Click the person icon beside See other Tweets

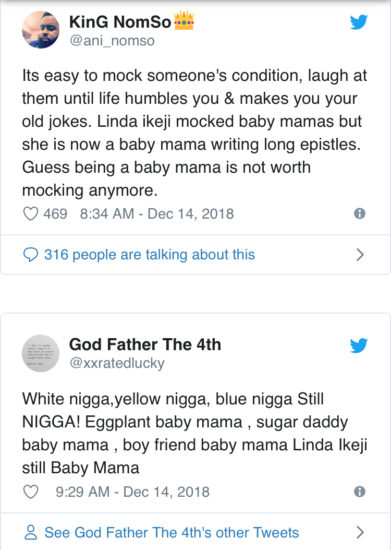31,532
